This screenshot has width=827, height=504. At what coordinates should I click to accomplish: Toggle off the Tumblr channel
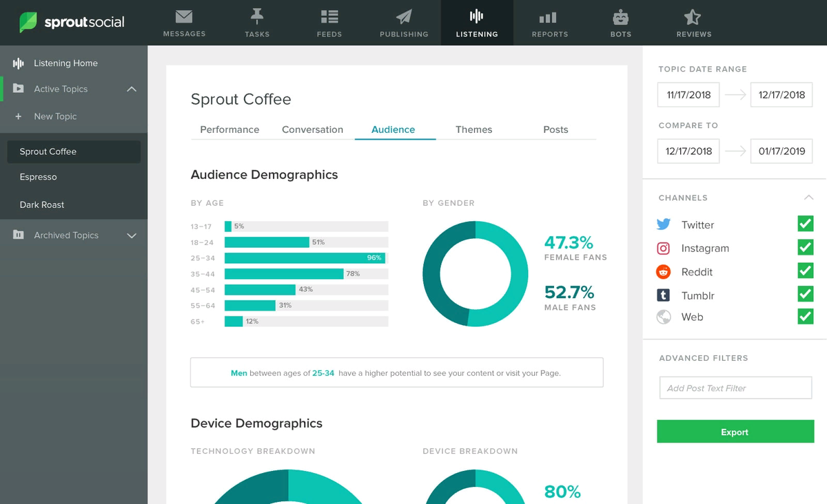tap(805, 294)
